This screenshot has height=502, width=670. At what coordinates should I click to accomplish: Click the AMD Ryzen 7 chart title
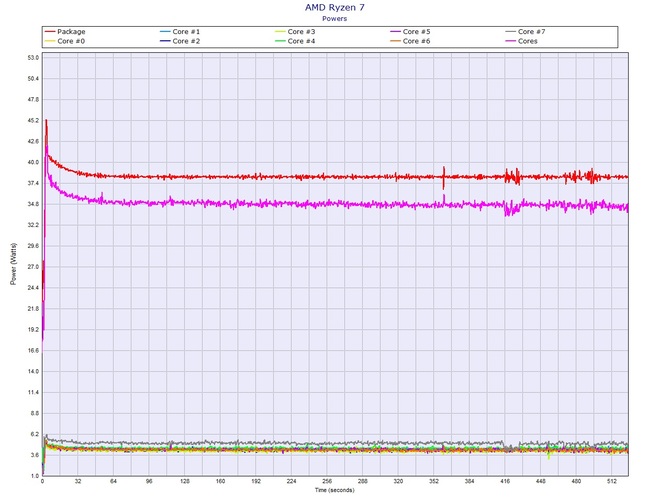335,7
